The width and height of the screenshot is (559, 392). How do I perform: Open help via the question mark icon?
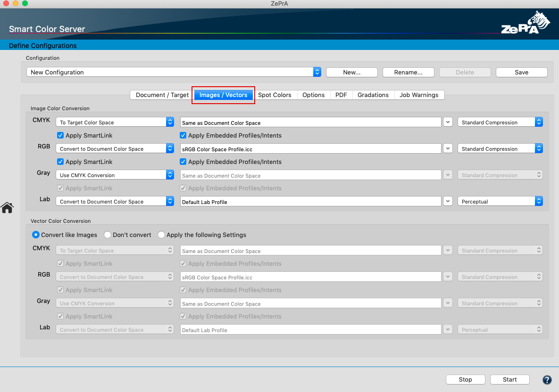click(x=547, y=380)
